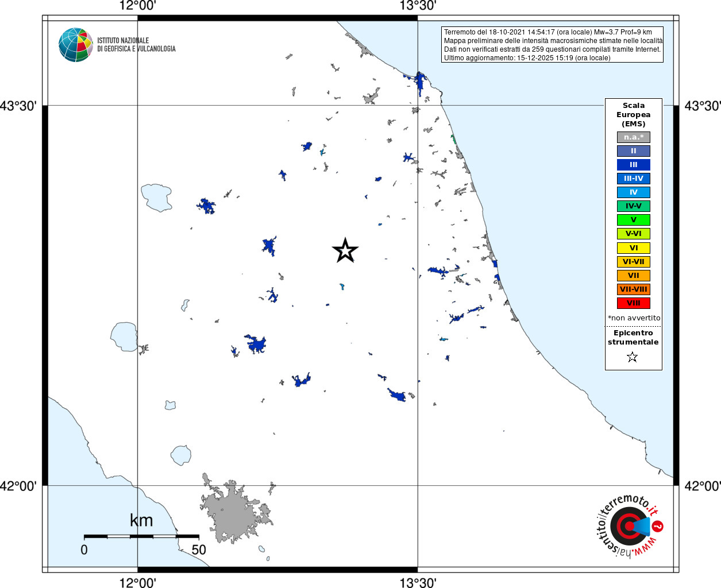Screen dimensions: 721x588
Task: Click the 'Epicentro strumentale' legend label
Action: 633,338
